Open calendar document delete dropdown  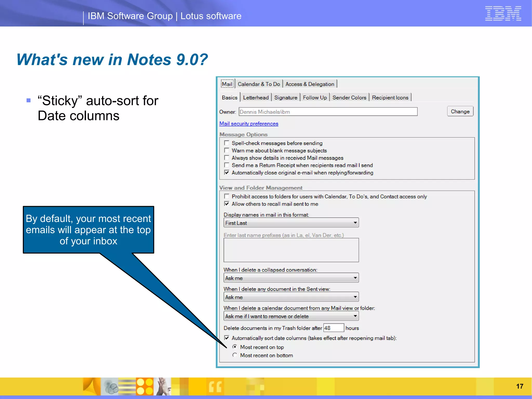coord(291,316)
